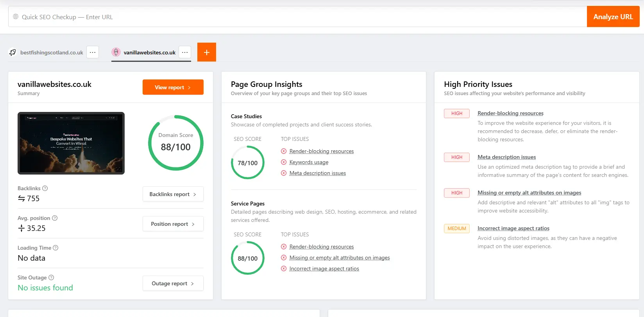Click the View report button
Image resolution: width=644 pixels, height=317 pixels.
point(173,87)
